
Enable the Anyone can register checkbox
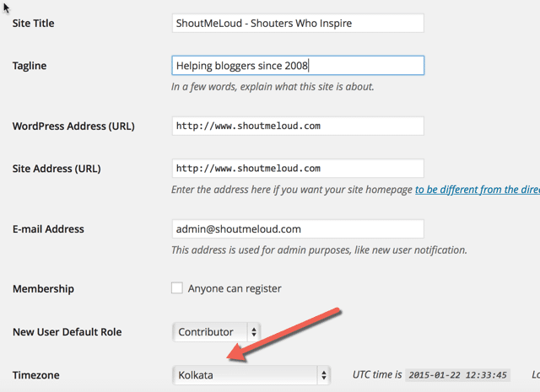(177, 288)
